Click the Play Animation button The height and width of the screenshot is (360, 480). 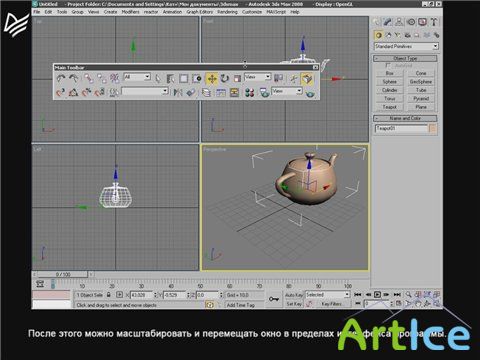click(377, 295)
